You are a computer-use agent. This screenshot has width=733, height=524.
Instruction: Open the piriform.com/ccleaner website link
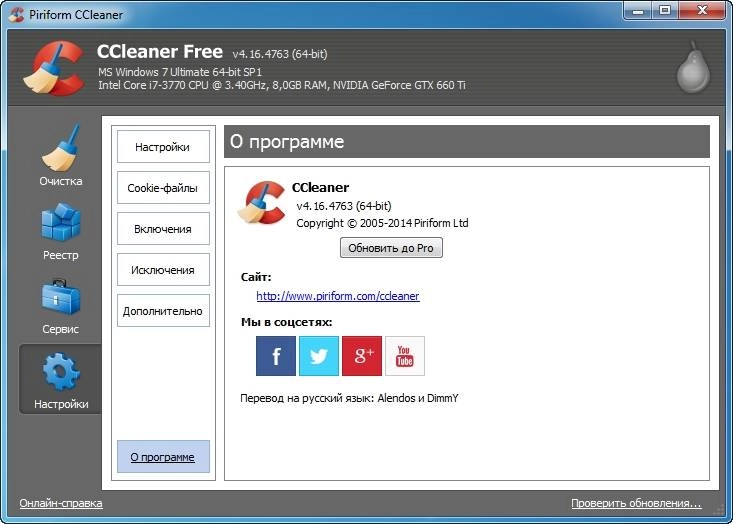pos(338,296)
